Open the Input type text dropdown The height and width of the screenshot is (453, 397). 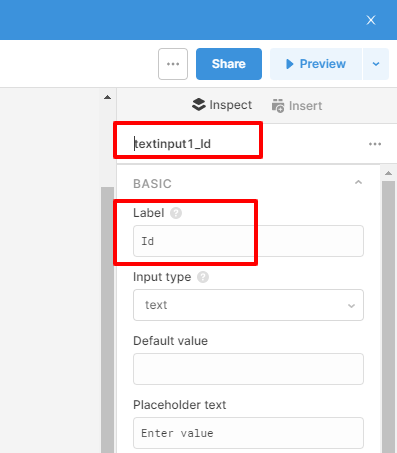coord(248,305)
